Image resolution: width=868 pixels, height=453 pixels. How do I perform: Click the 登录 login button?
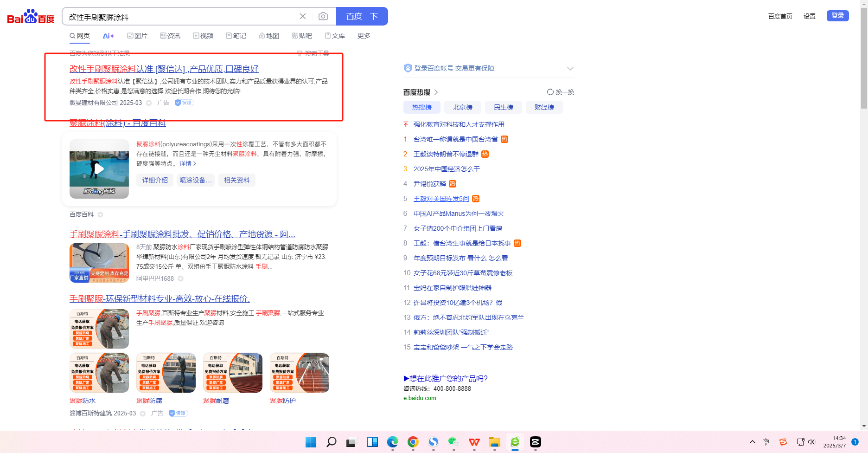point(837,16)
